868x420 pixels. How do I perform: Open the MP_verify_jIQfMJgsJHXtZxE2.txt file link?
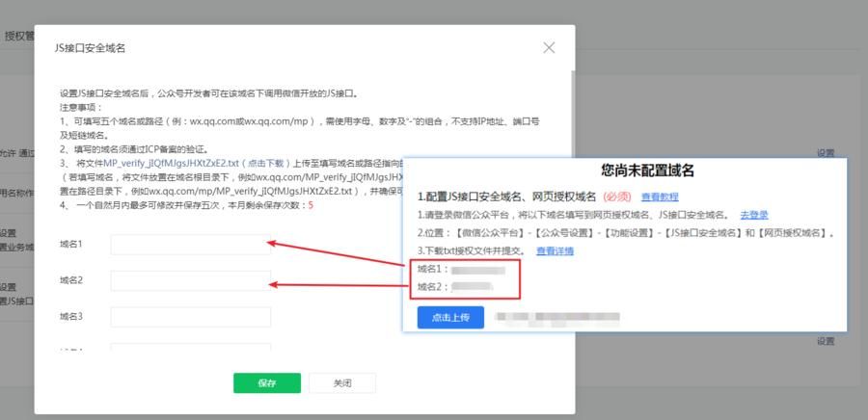pos(171,163)
